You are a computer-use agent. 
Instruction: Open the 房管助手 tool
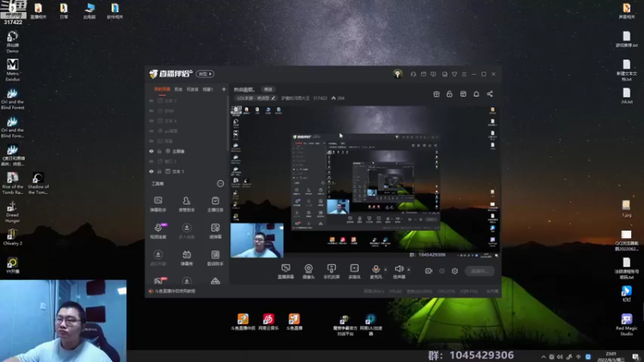pos(187,204)
